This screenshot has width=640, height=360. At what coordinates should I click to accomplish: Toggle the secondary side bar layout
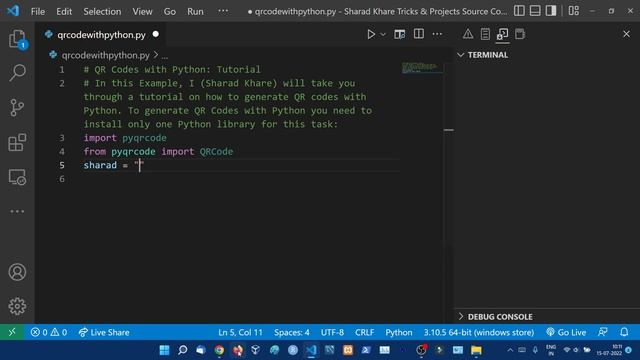pos(551,11)
